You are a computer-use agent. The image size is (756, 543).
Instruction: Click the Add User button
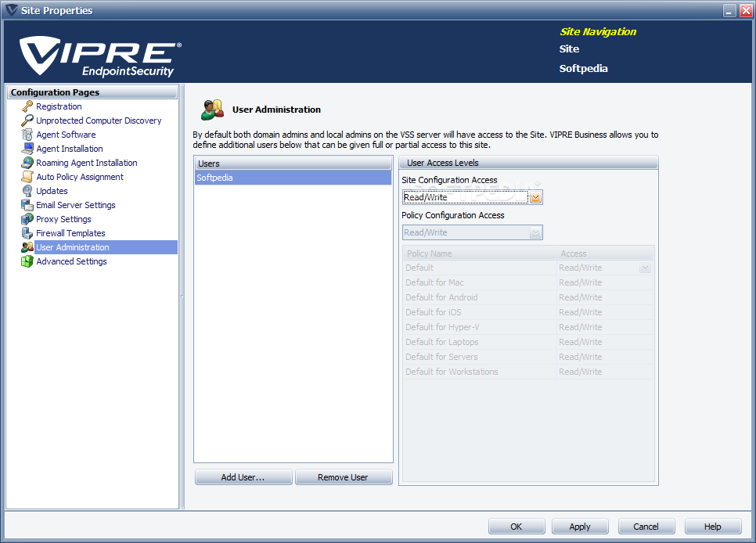pos(243,477)
